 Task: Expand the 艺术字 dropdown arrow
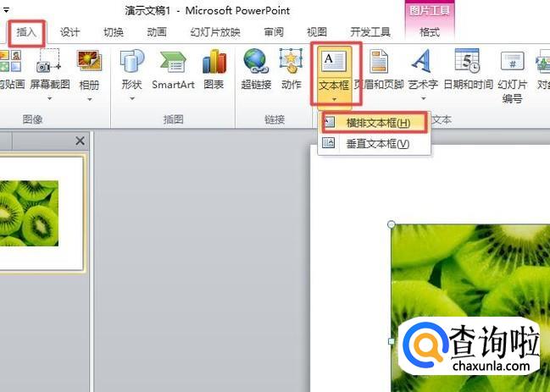[x=424, y=99]
